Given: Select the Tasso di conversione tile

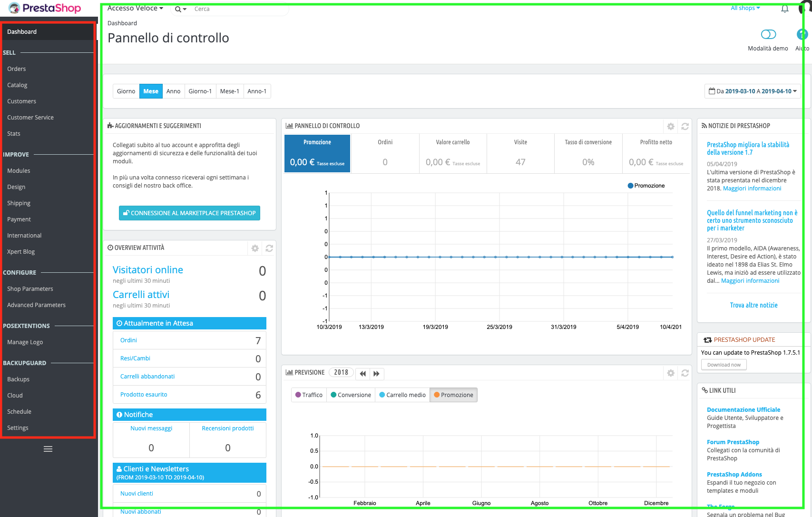Looking at the screenshot, I should pyautogui.click(x=588, y=154).
